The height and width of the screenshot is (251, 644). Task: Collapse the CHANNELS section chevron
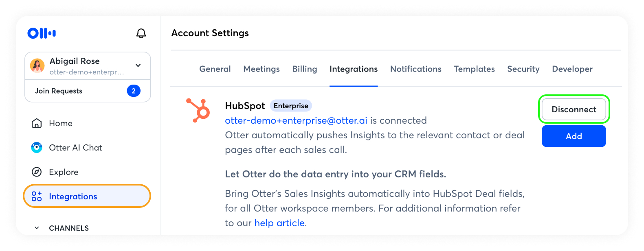pos(37,228)
